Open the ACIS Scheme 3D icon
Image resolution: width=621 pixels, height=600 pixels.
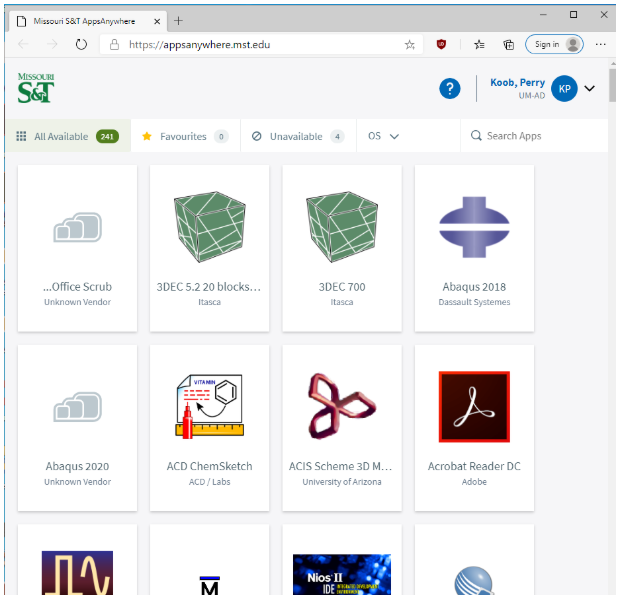tap(342, 406)
